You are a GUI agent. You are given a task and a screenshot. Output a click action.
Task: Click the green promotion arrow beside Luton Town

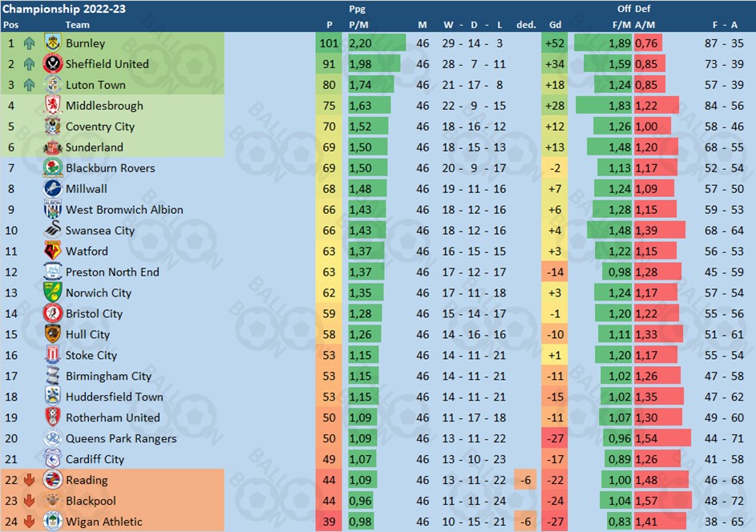pyautogui.click(x=30, y=85)
